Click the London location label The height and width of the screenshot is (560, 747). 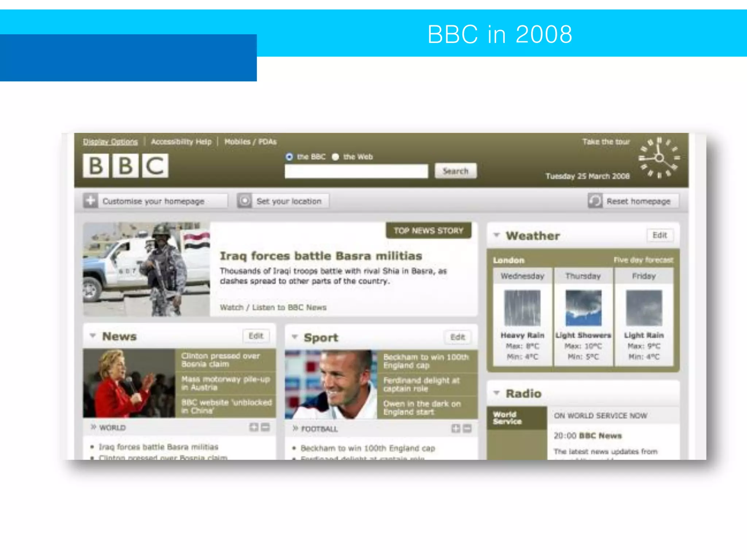[x=508, y=260]
